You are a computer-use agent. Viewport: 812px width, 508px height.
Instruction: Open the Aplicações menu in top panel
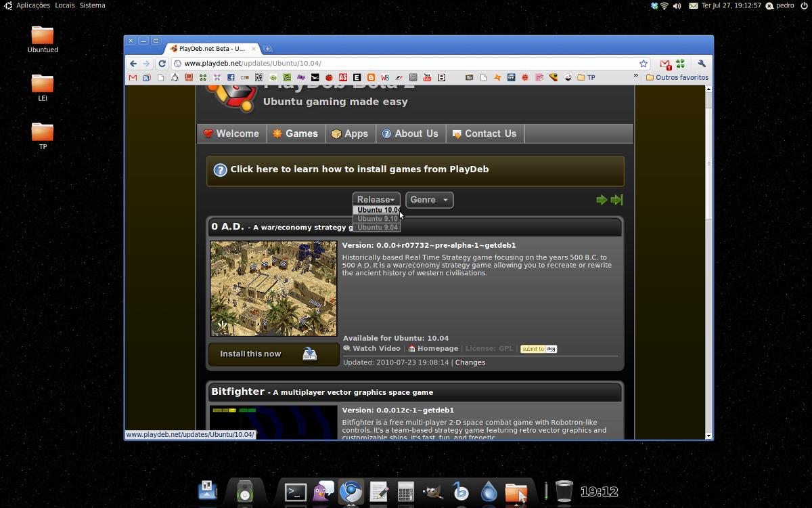pos(32,5)
